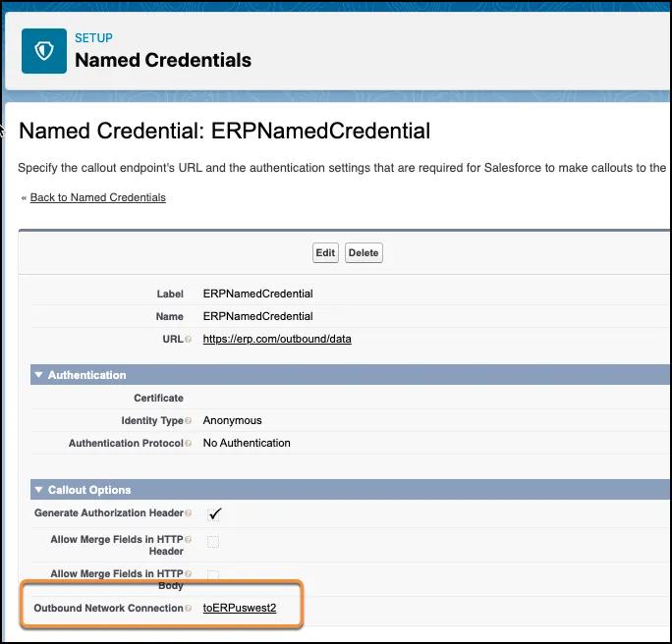
Task: Click the Label value ERPNamedCredential
Action: pyautogui.click(x=258, y=294)
